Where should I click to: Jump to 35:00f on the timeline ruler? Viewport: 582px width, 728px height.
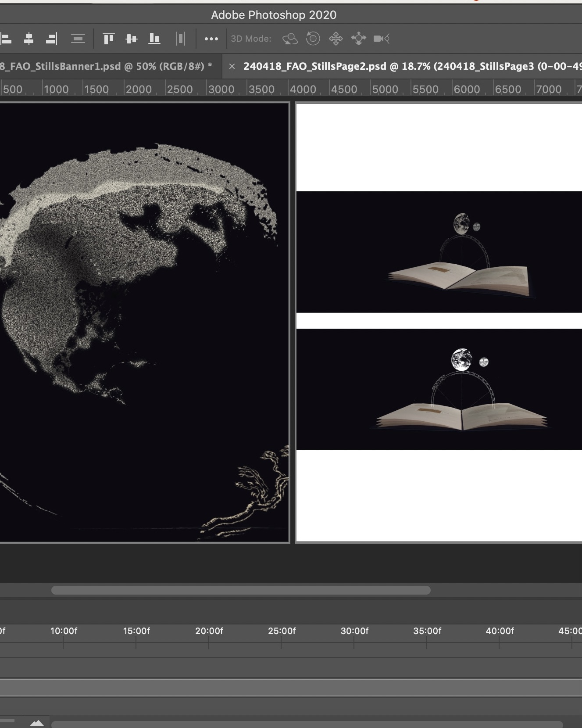[x=427, y=631]
